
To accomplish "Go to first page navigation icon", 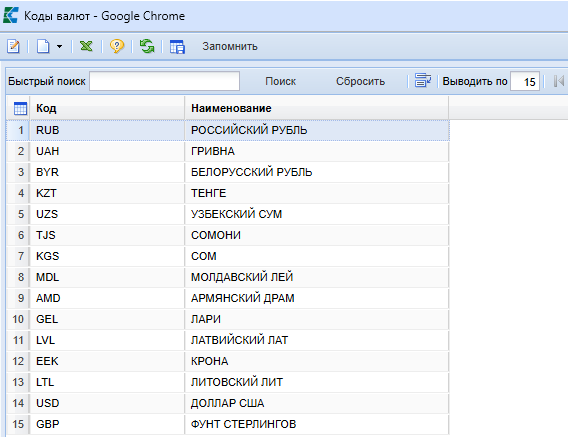I will click(x=559, y=81).
